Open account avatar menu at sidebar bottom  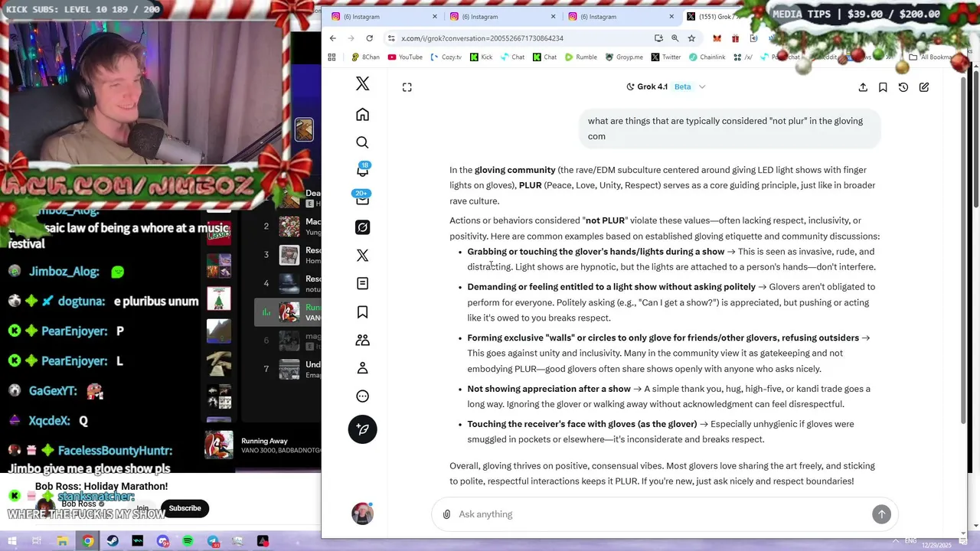click(362, 514)
